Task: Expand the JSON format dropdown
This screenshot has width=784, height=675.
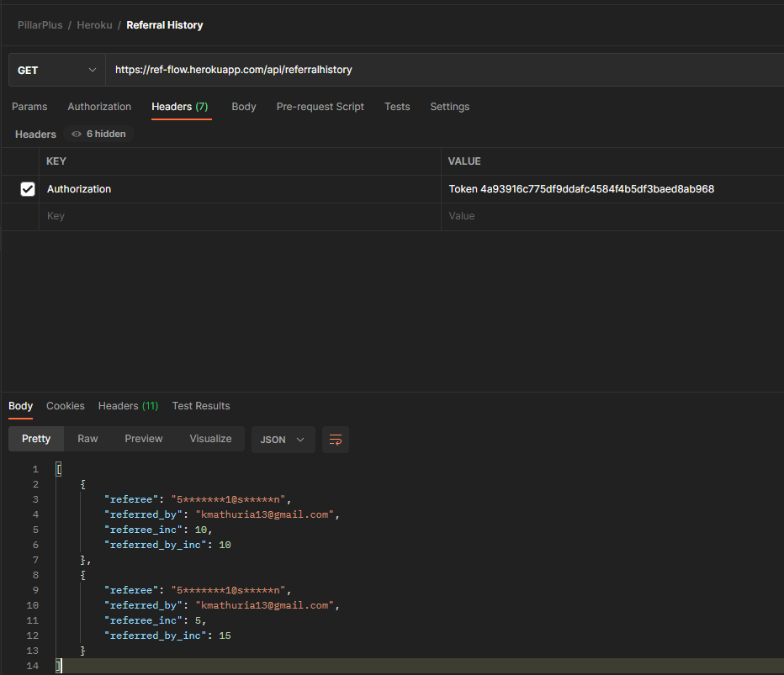Action: (283, 440)
